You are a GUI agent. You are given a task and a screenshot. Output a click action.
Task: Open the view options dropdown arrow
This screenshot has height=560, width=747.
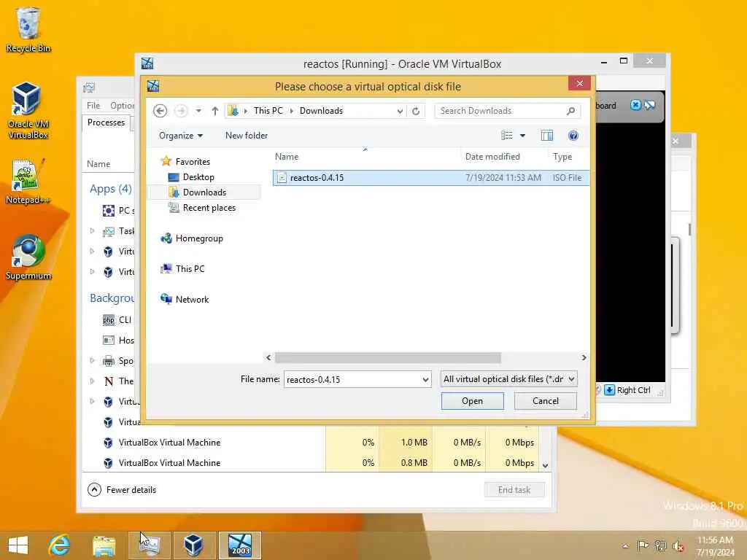pos(522,136)
